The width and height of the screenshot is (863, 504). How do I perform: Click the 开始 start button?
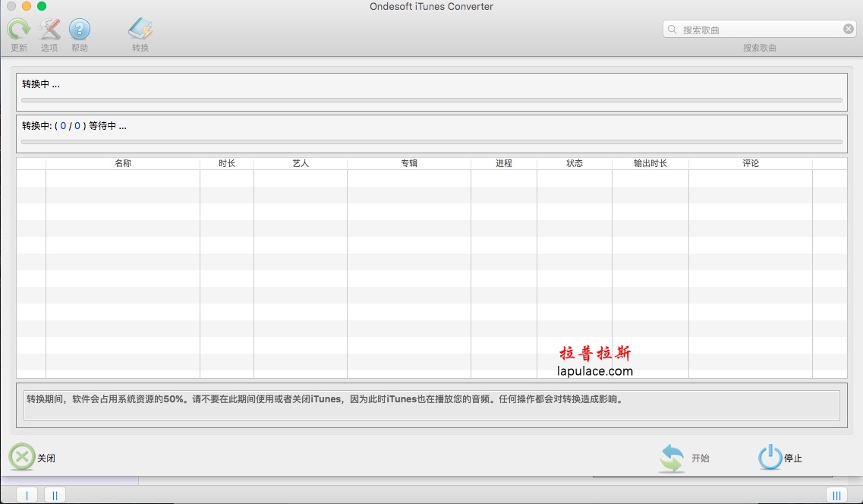[x=684, y=458]
